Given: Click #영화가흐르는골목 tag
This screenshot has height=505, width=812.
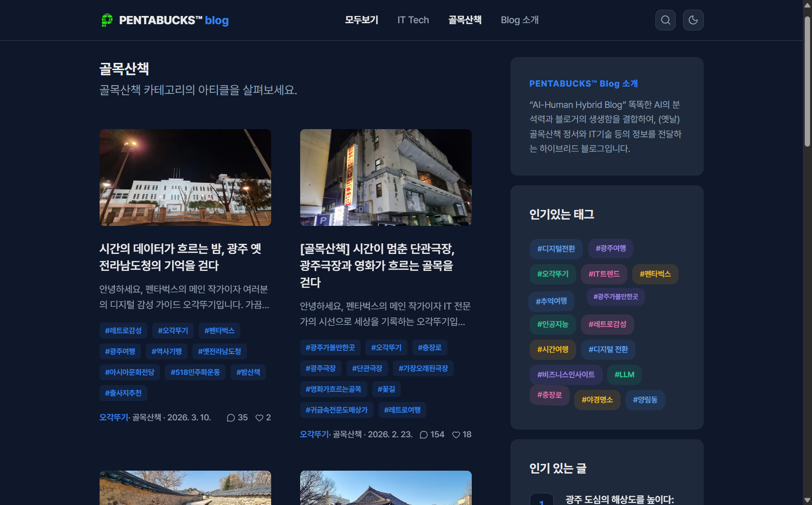Looking at the screenshot, I should [x=333, y=389].
